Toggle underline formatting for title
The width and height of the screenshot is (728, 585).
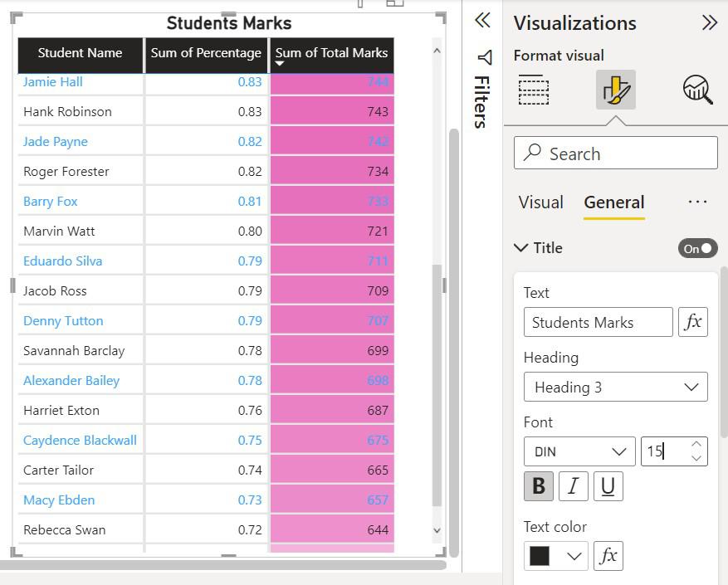(608, 487)
